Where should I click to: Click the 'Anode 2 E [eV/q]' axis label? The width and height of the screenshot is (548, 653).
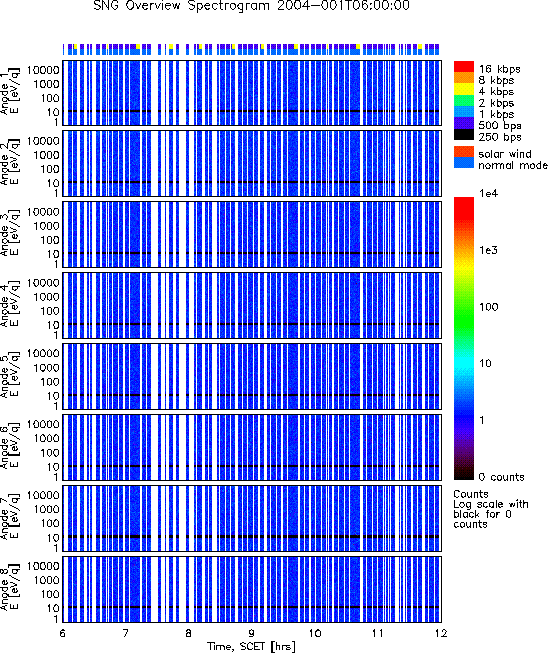(10, 163)
